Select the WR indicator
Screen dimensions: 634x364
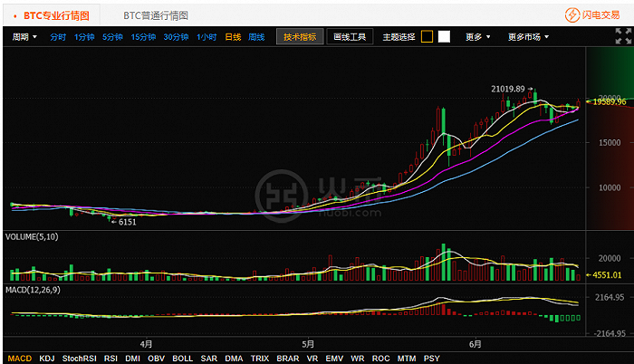pyautogui.click(x=358, y=359)
